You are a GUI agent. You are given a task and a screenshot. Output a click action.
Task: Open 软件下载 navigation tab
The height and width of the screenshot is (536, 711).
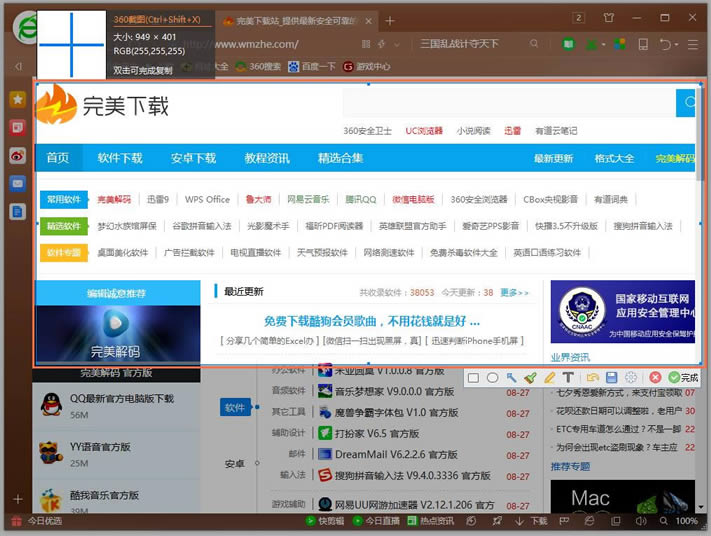[120, 158]
